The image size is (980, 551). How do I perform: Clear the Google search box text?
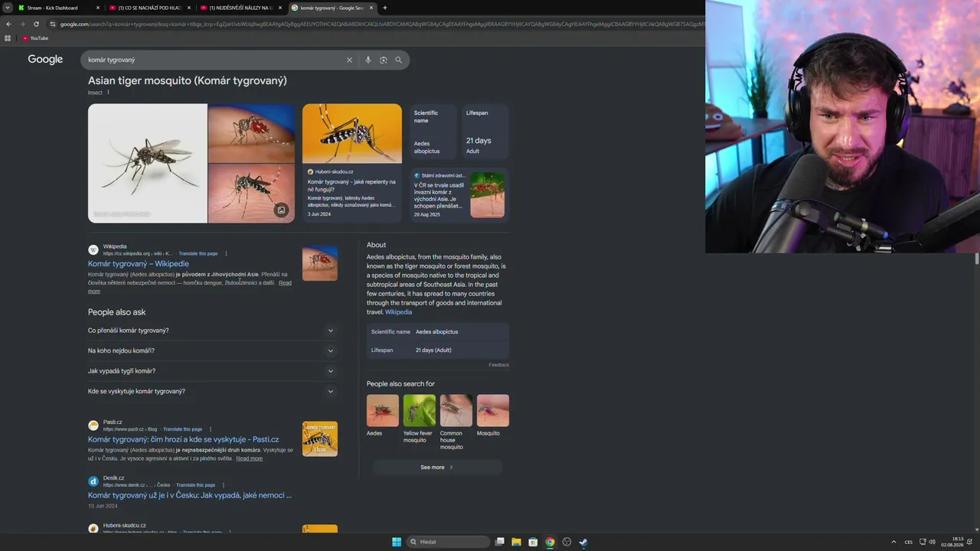coord(349,60)
